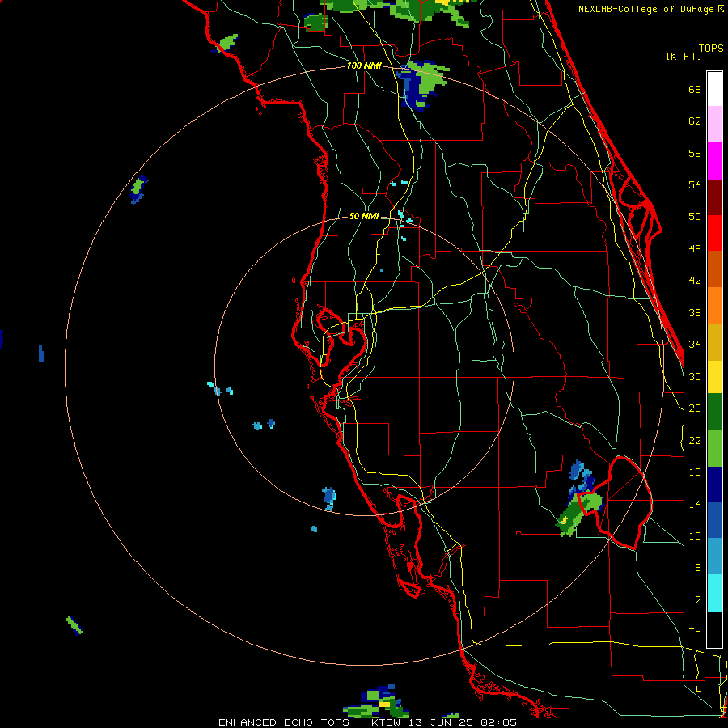Pick the dark red legend band

pos(714,197)
